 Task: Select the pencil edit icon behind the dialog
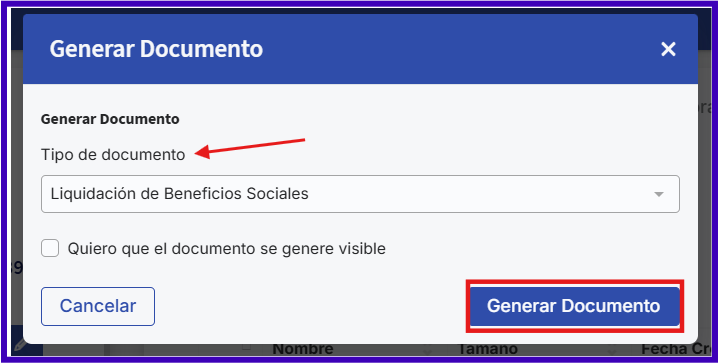21,345
